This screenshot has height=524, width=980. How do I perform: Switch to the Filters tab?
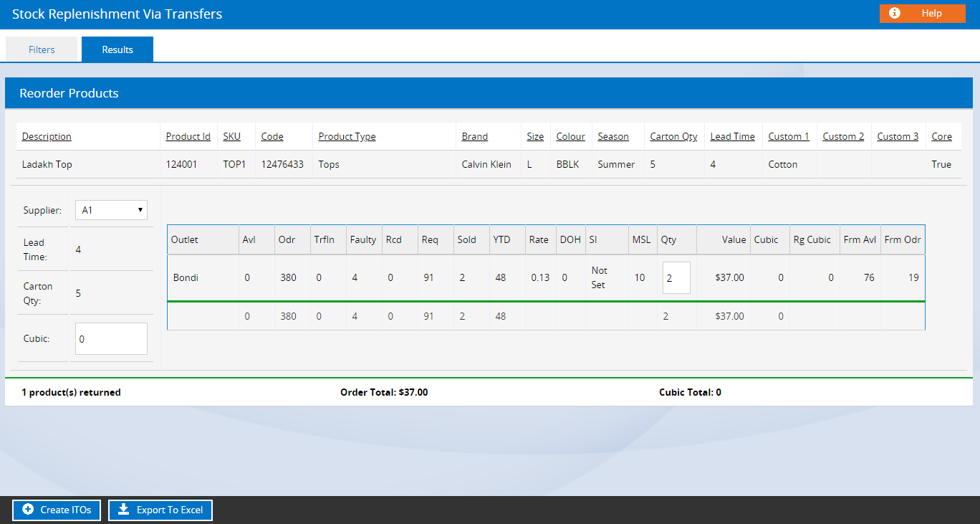pos(42,49)
